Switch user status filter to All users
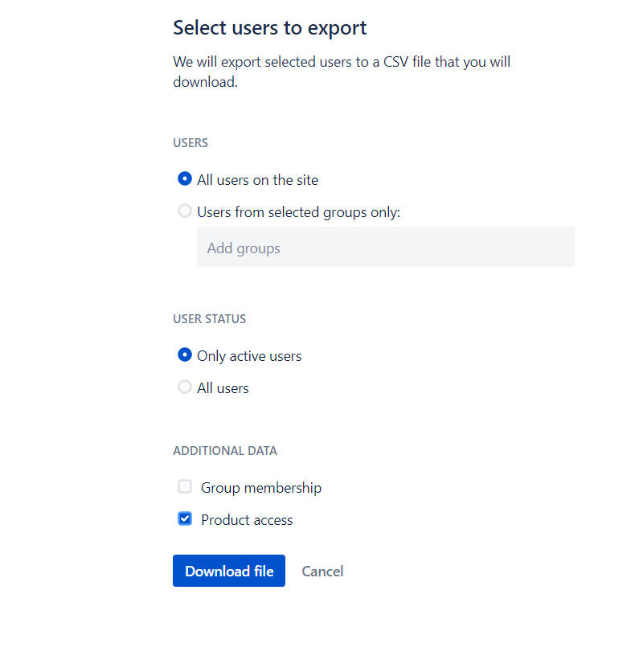The height and width of the screenshot is (672, 635). click(x=185, y=387)
